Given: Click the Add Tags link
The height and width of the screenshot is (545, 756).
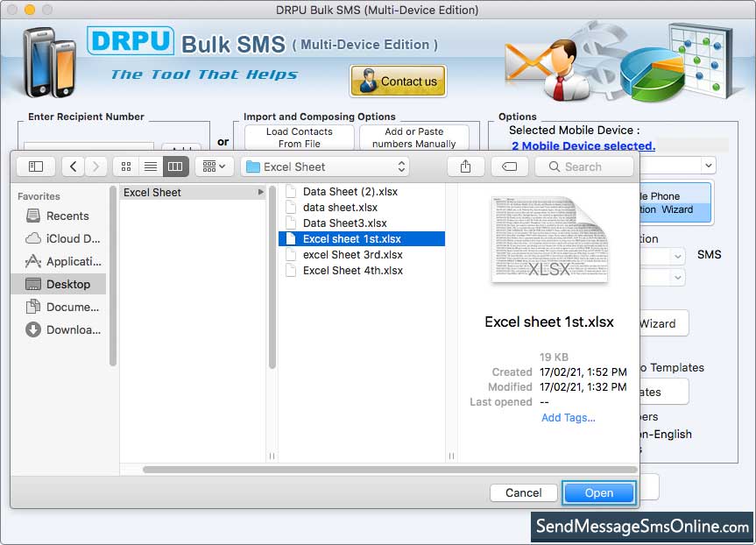Looking at the screenshot, I should (x=568, y=418).
